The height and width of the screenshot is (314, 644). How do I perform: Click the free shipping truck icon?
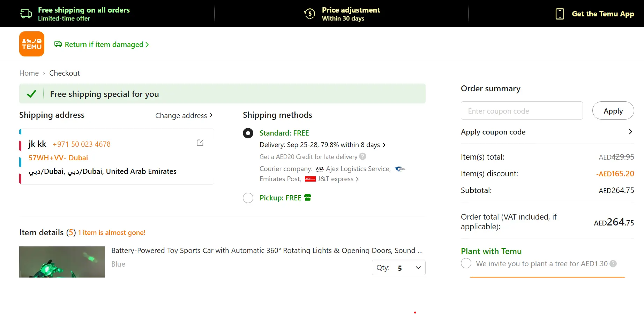tap(25, 13)
